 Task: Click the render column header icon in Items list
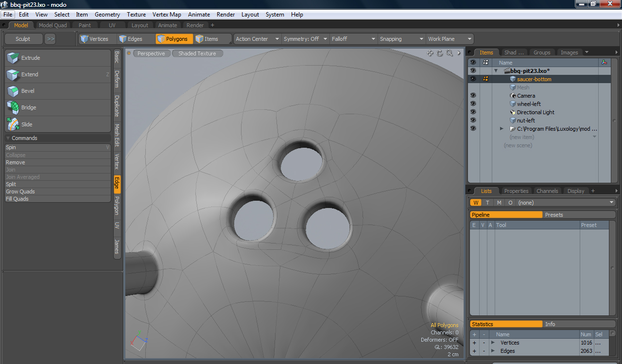(485, 62)
